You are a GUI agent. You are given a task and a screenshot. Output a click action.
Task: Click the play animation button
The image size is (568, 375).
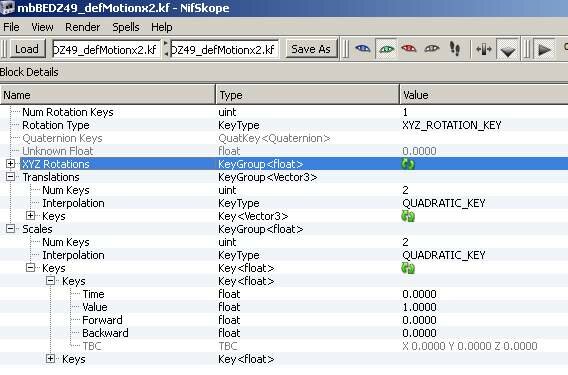tap(544, 49)
